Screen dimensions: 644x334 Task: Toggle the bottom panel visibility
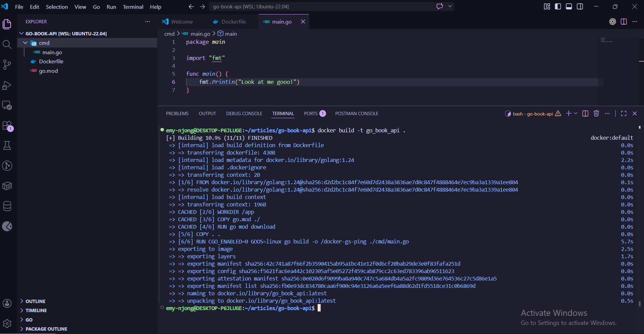pyautogui.click(x=569, y=6)
